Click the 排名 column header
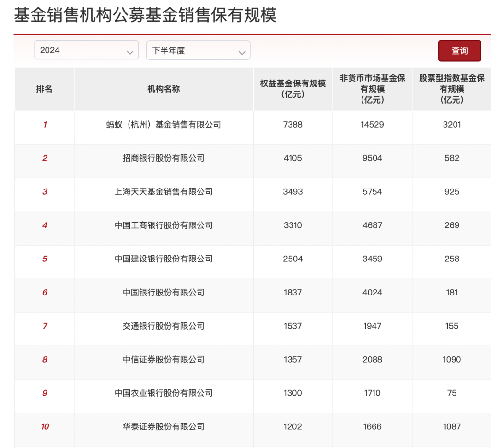This screenshot has width=491, height=448. pyautogui.click(x=45, y=89)
